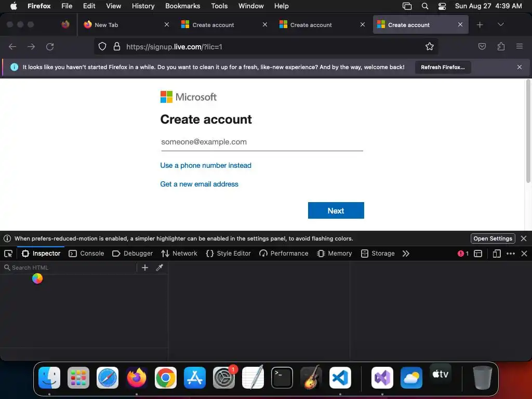Click the Refresh Firefox button
532x399 pixels.
(x=443, y=67)
